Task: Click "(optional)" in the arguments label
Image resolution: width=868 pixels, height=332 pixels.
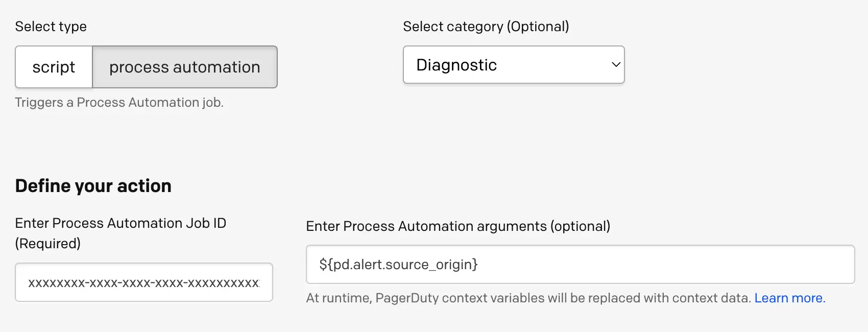Action: click(580, 226)
